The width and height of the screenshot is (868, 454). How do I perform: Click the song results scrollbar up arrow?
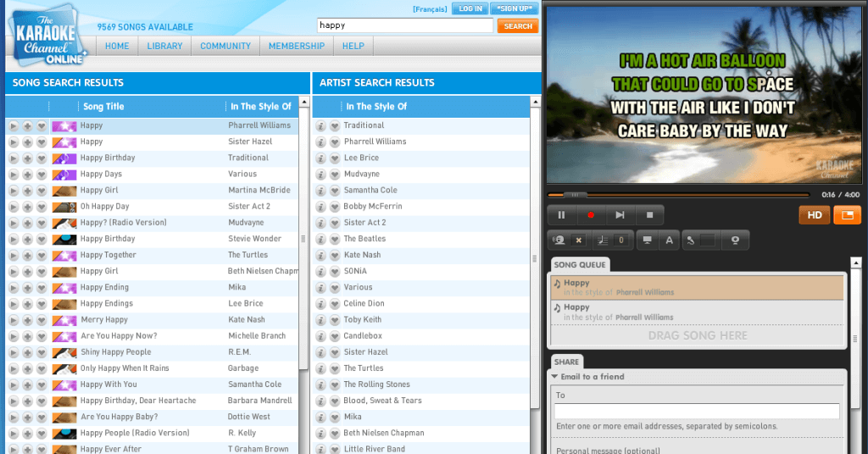pyautogui.click(x=304, y=102)
